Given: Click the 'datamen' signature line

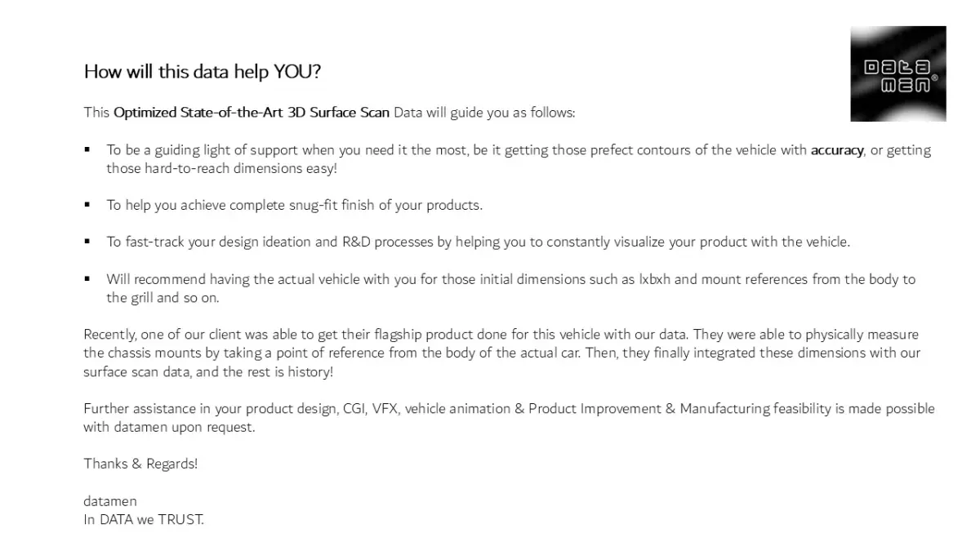Looking at the screenshot, I should [x=110, y=500].
